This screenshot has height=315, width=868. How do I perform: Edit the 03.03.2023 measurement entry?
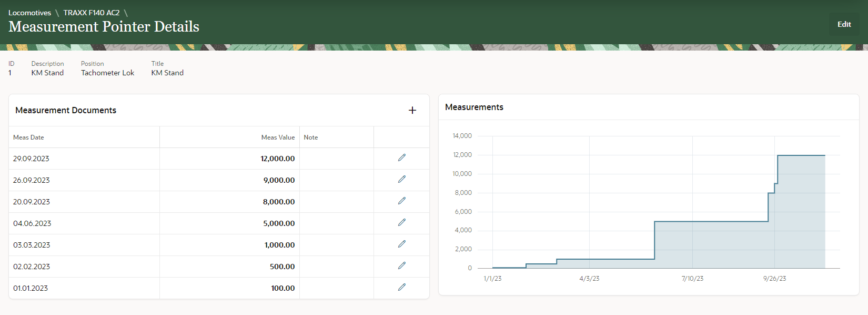click(402, 244)
